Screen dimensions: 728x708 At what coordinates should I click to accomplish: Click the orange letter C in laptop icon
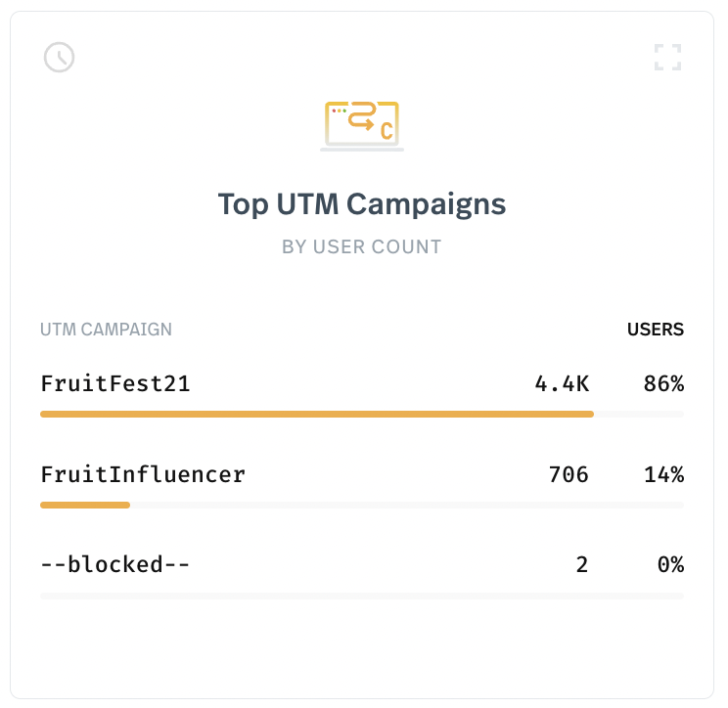pyautogui.click(x=387, y=131)
